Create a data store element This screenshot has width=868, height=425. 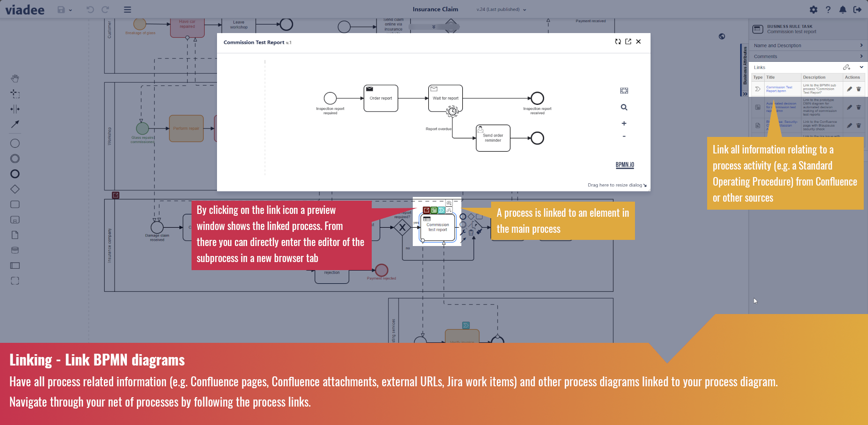tap(15, 250)
